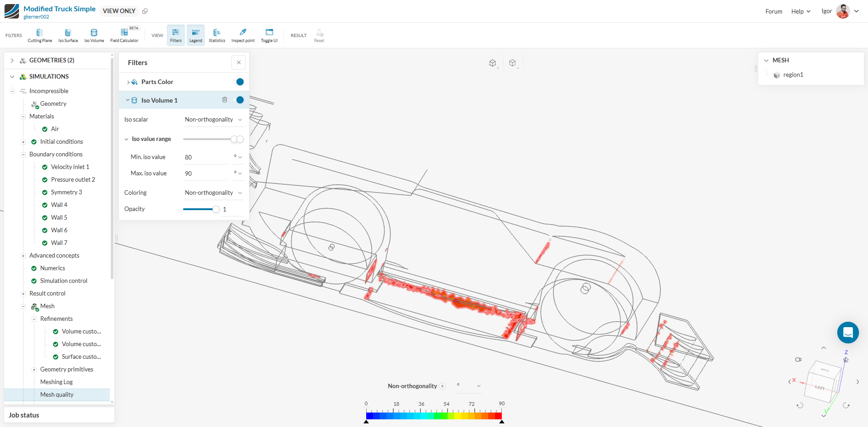Click the Job status panel header
This screenshot has height=427, width=868.
59,415
